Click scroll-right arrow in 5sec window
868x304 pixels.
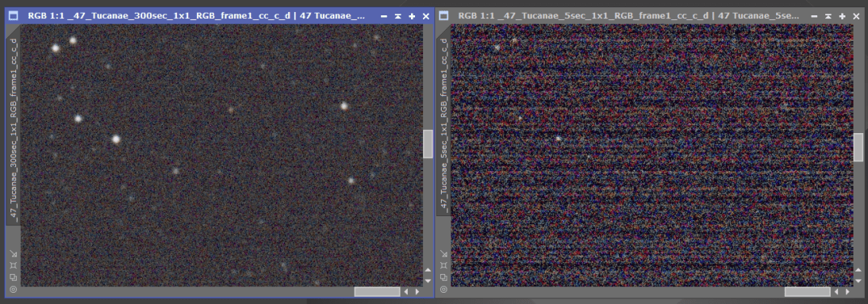(847, 291)
